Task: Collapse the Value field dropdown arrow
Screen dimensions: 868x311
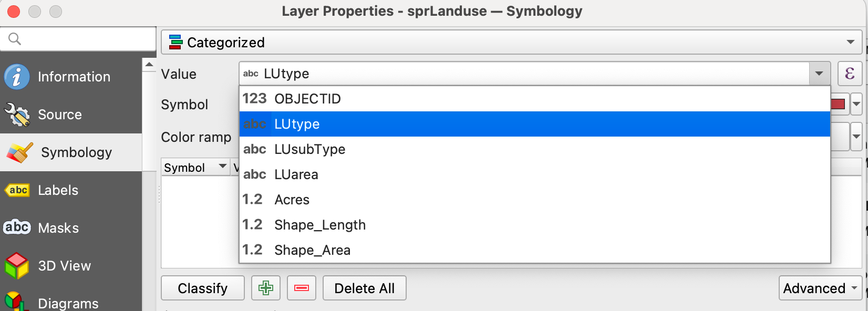Action: 819,74
